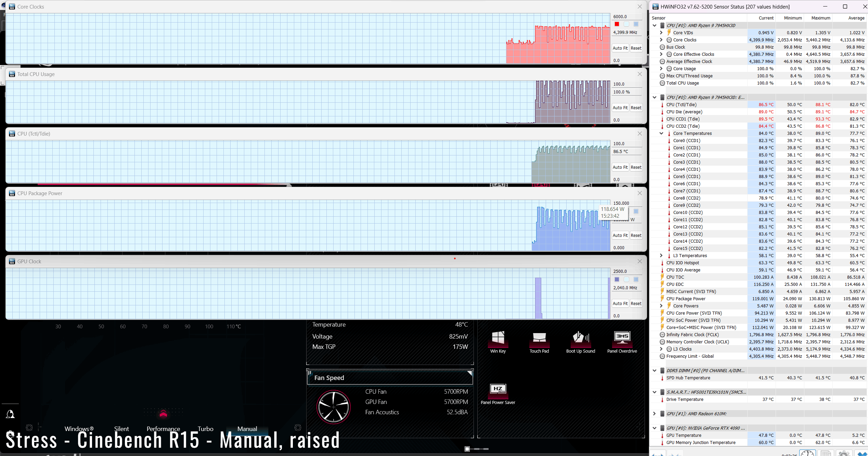Expand Core Effective Clocks row
Viewport: 868px width, 456px height.
661,54
